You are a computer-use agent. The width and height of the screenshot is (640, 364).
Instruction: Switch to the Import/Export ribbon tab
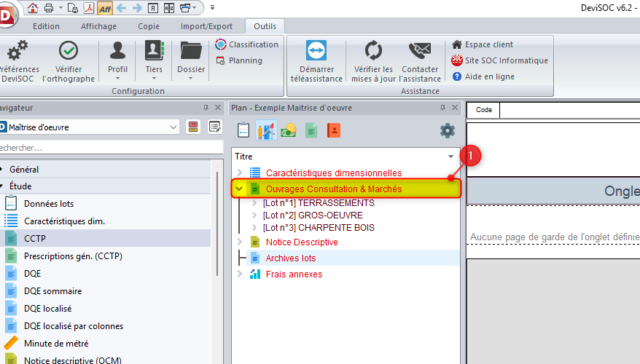point(206,26)
